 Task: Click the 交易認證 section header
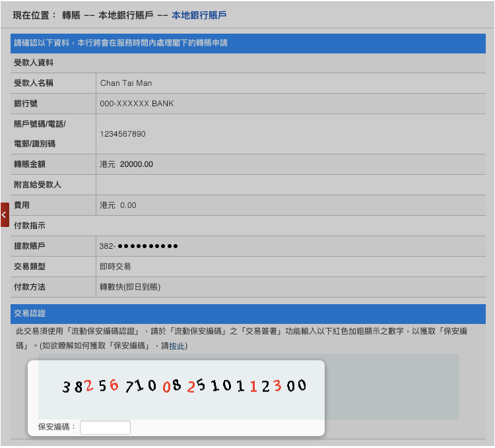click(x=29, y=313)
